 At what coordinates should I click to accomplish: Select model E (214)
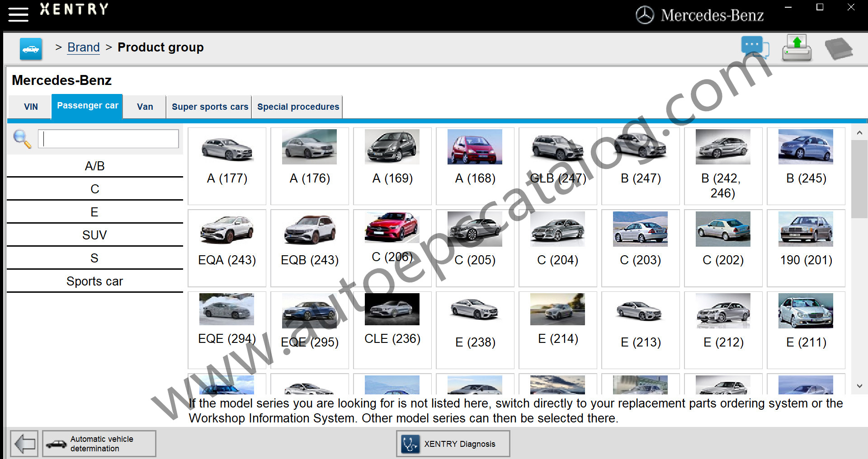point(558,330)
